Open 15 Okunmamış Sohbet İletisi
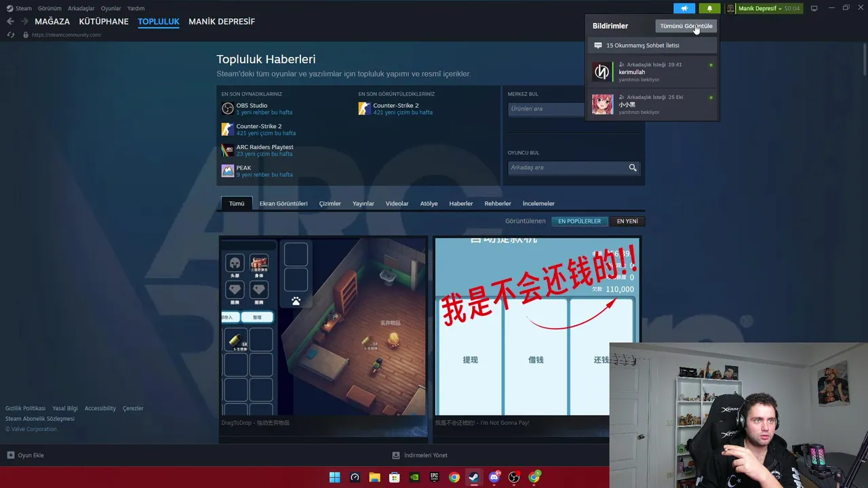Image resolution: width=868 pixels, height=488 pixels. tap(652, 45)
